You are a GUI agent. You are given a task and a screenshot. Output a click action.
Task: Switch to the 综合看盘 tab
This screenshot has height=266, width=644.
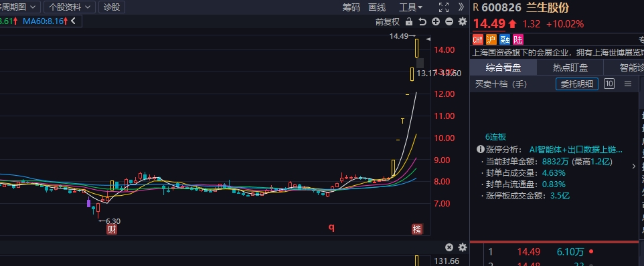coord(503,68)
